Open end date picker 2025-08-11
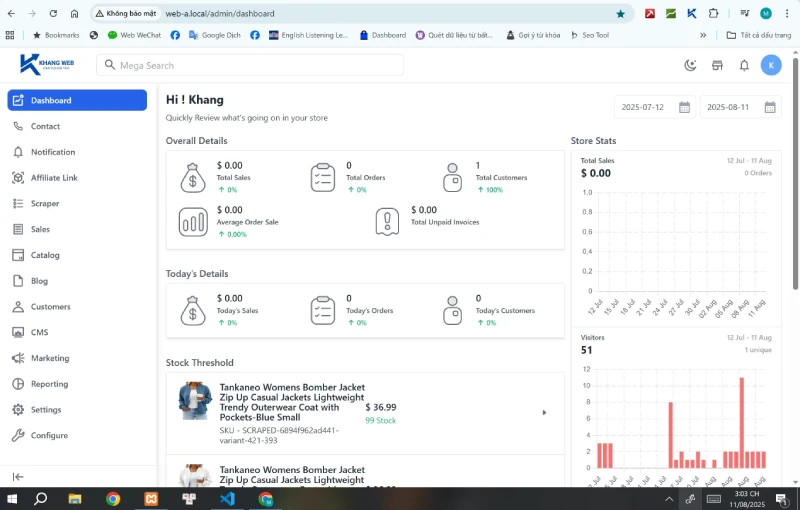 (740, 107)
